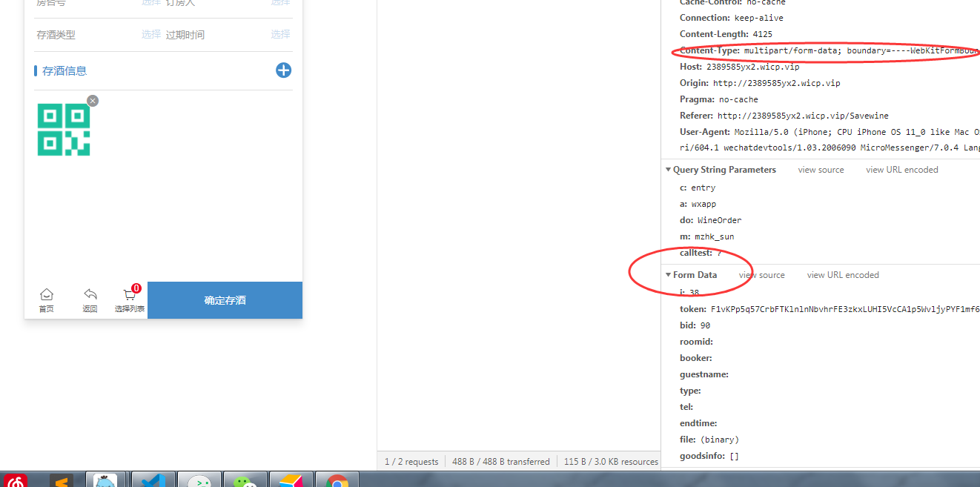Image resolution: width=980 pixels, height=487 pixels.
Task: Click view URL encoded for Query String Parameters
Action: tap(901, 170)
